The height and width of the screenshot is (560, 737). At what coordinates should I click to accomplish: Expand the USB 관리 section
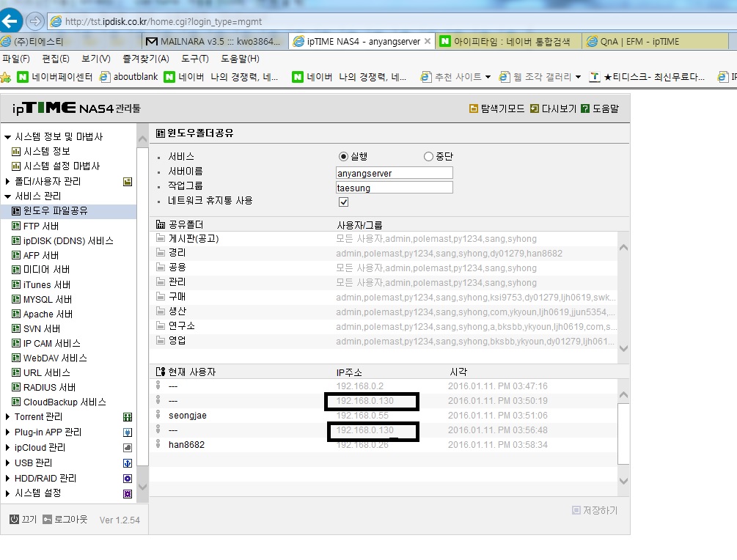(x=7, y=463)
